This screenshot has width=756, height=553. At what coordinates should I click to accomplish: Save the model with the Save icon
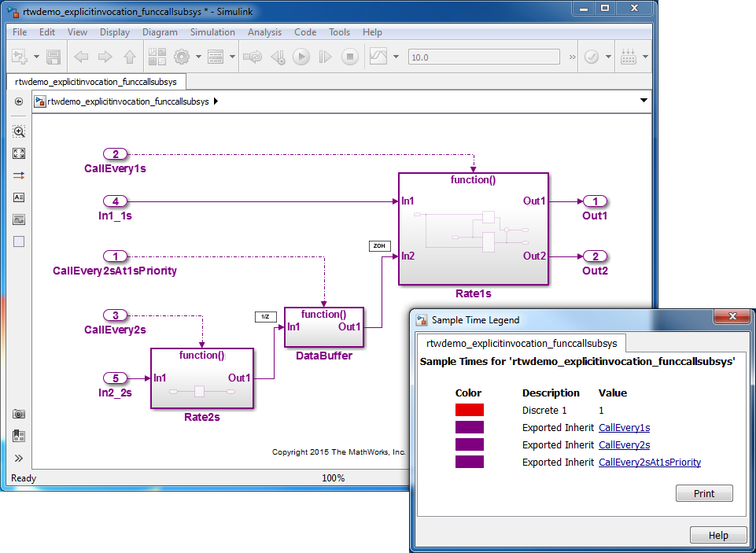[x=53, y=57]
